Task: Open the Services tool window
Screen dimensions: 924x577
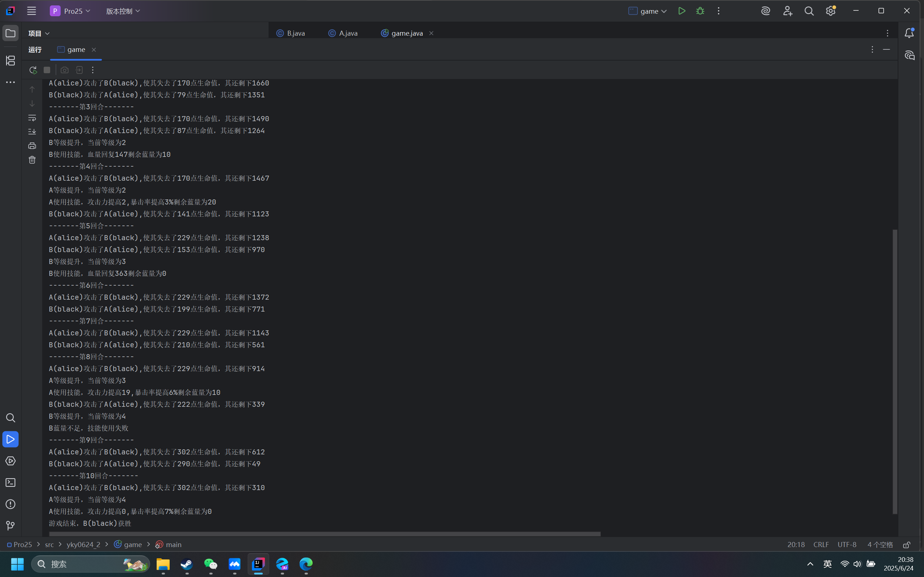Action: [11, 461]
